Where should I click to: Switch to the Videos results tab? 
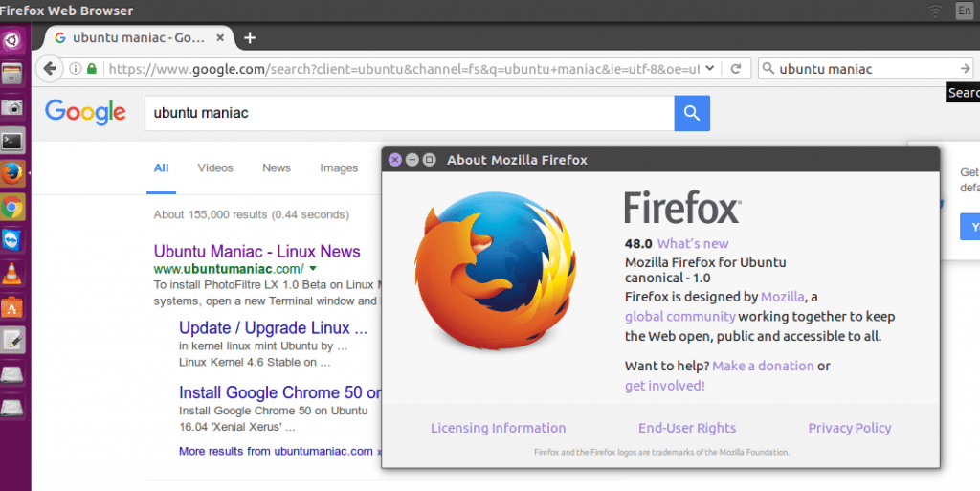(215, 168)
